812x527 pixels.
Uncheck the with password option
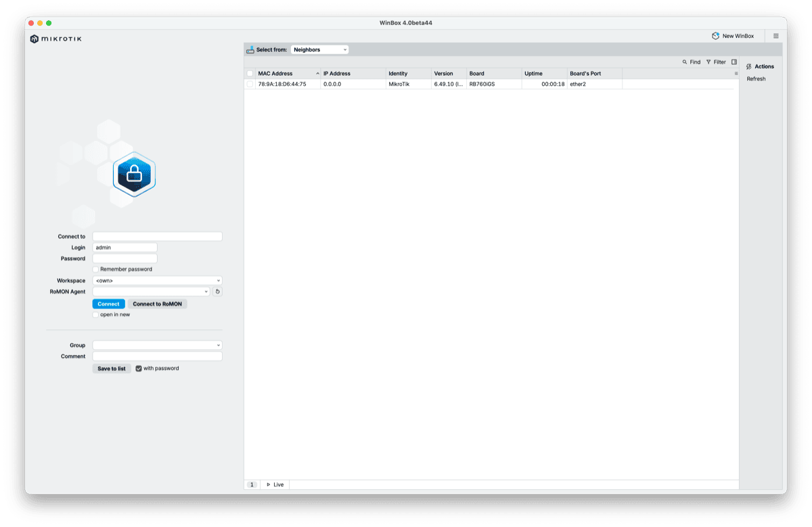point(139,368)
